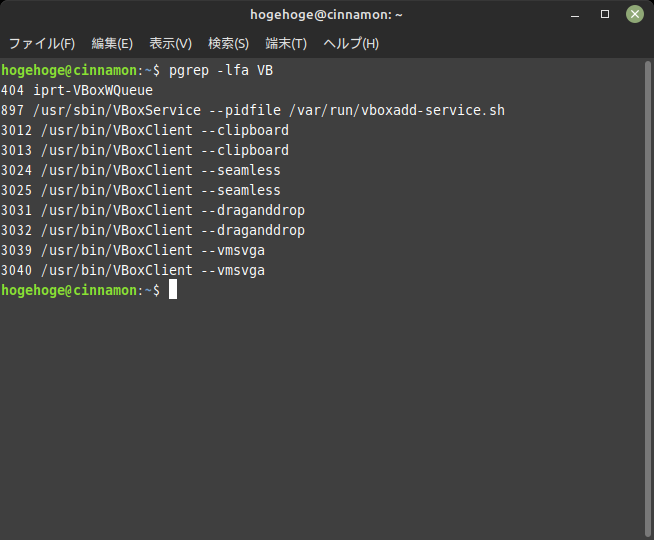Open the 表示(V) menu
This screenshot has height=540, width=654.
tap(171, 43)
